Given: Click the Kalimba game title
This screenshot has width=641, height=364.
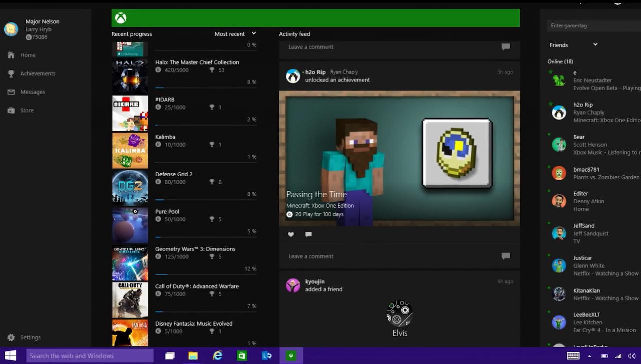Looking at the screenshot, I should [x=165, y=137].
